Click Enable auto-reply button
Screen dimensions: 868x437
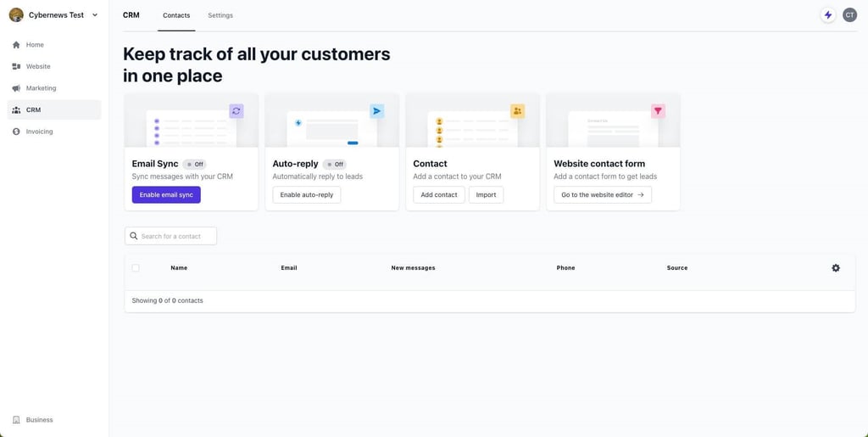click(x=307, y=195)
